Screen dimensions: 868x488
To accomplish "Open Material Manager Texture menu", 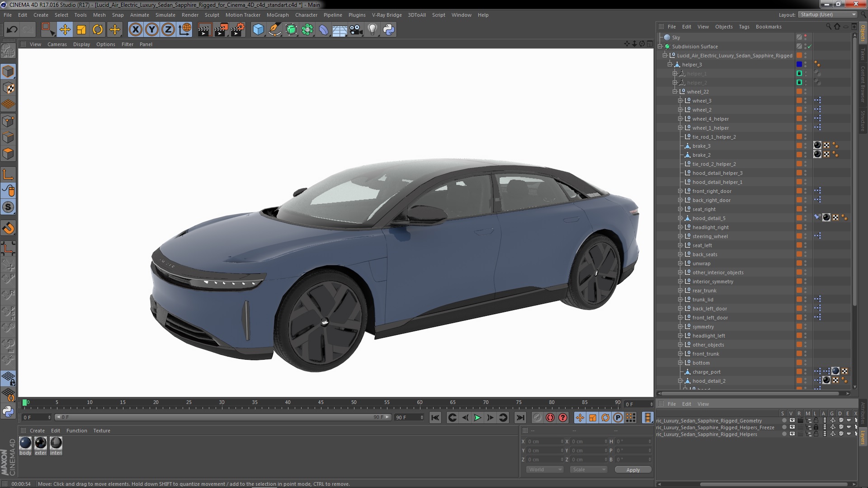I will pos(102,431).
